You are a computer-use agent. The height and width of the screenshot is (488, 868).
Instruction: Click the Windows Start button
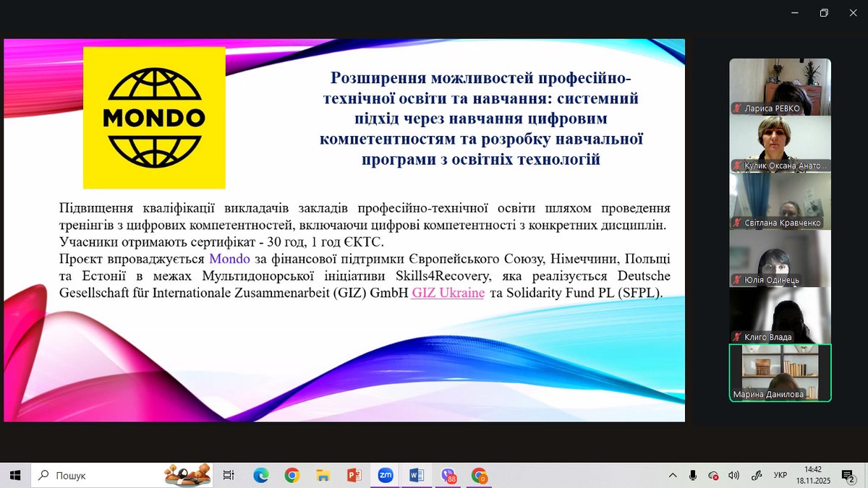point(14,475)
